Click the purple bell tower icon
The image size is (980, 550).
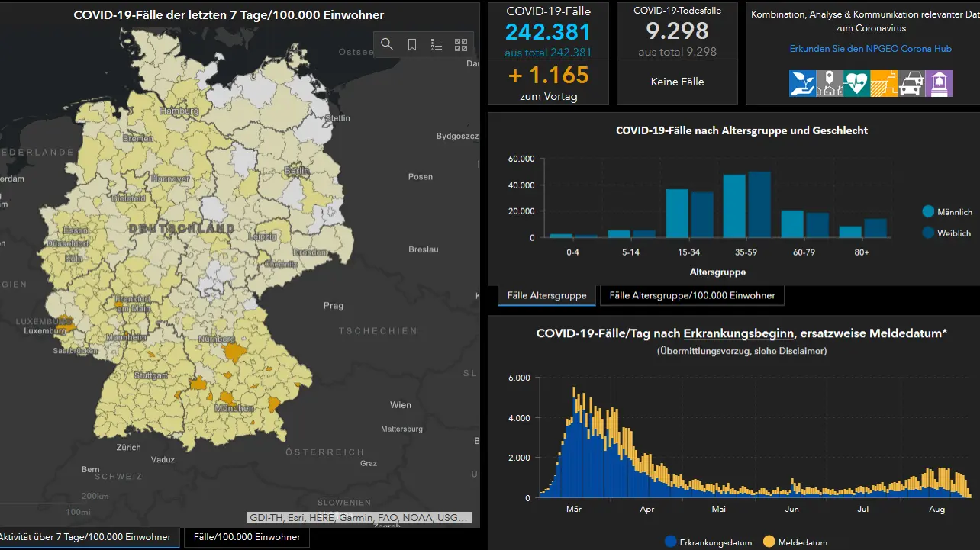[939, 83]
